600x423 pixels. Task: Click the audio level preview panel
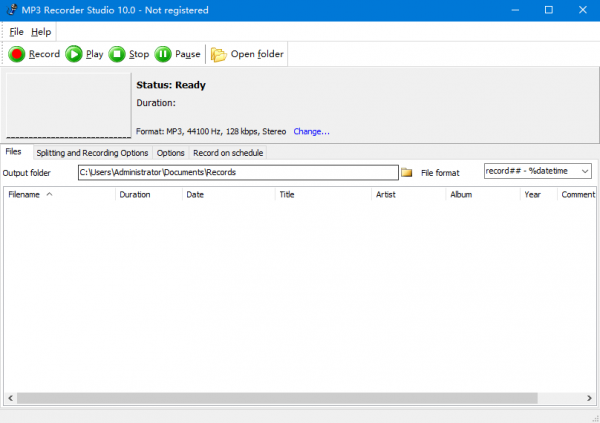pyautogui.click(x=67, y=105)
